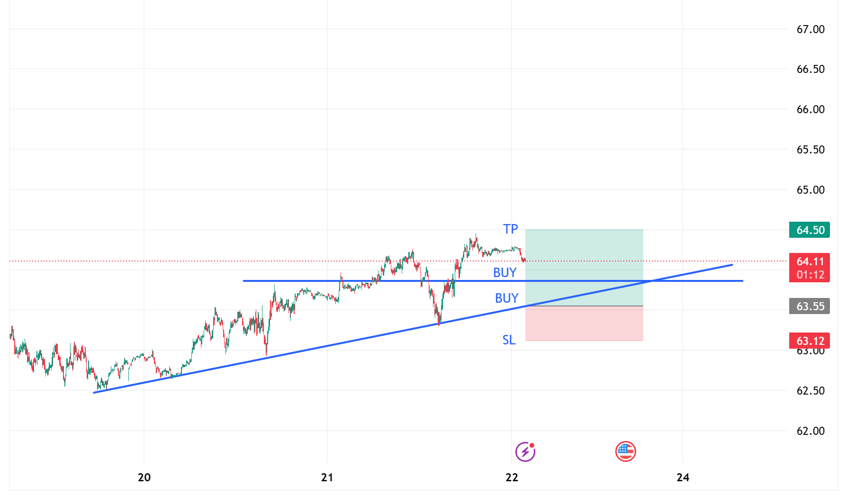This screenshot has height=504, width=847.
Task: Click the red 64.11 current price tag
Action: tap(810, 261)
